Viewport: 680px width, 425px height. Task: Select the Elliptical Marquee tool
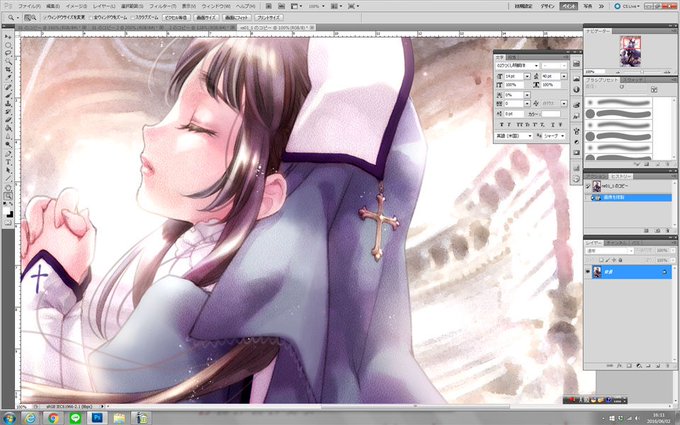coord(8,45)
